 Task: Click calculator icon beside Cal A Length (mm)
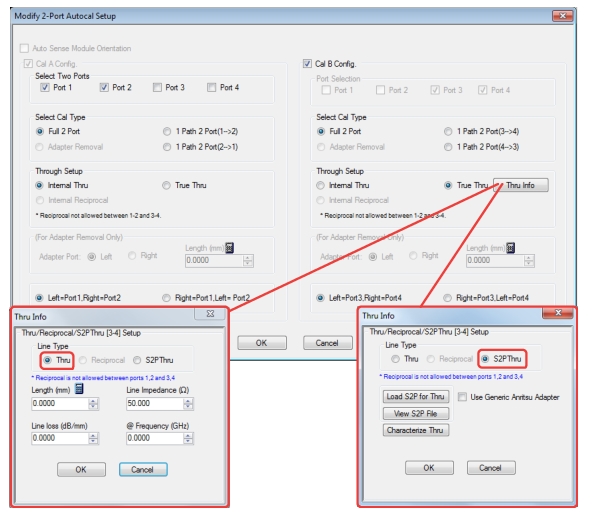229,248
